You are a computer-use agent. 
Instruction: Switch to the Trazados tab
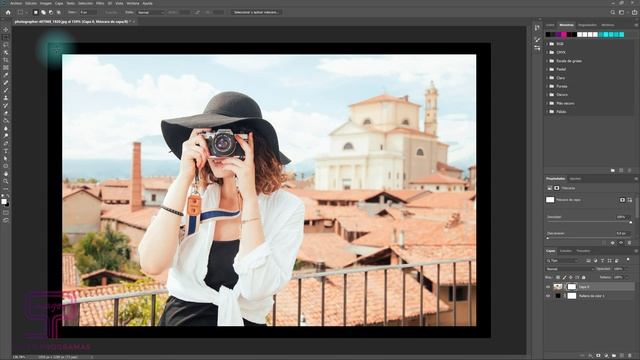(583, 251)
